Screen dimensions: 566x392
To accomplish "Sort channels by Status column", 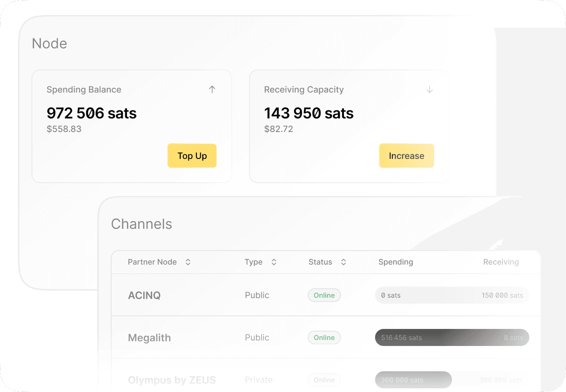I will (x=344, y=262).
